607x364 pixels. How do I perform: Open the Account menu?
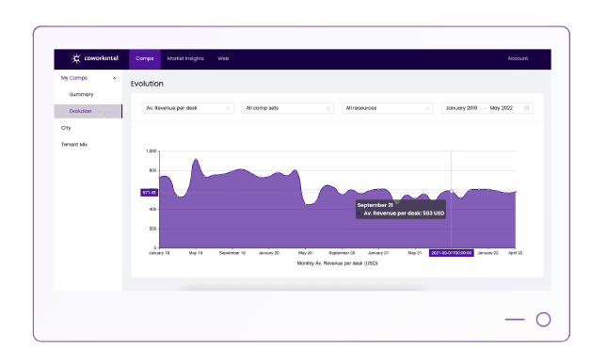tap(518, 59)
